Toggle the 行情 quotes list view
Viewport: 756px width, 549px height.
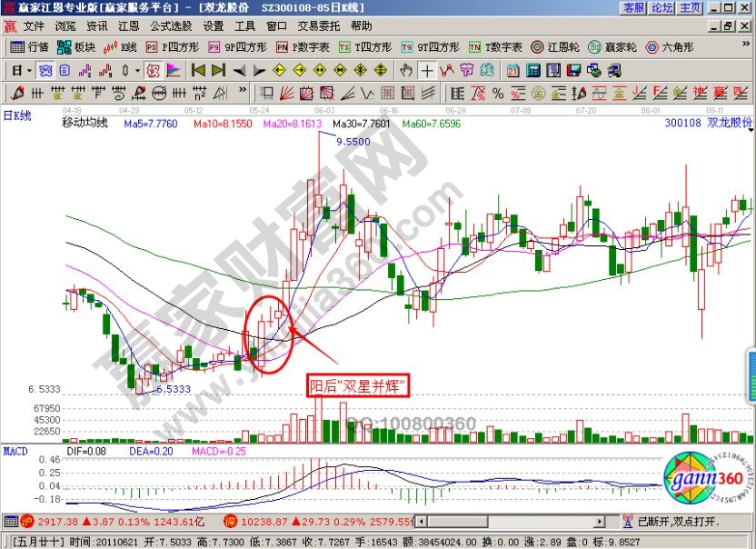(29, 46)
